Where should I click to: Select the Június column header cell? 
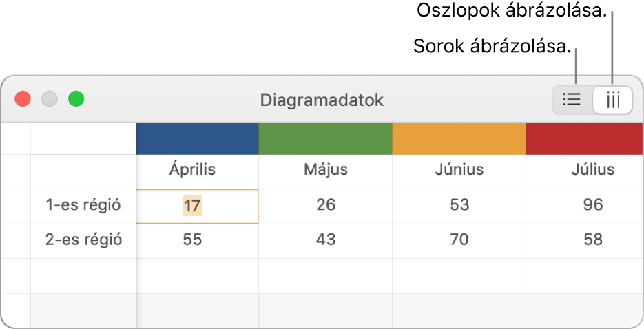click(x=459, y=169)
